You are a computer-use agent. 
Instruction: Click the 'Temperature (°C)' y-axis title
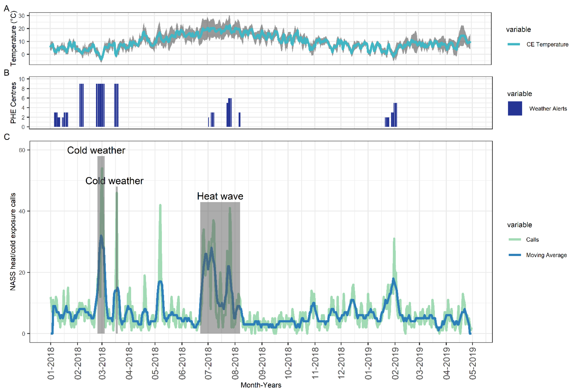[x=13, y=39]
